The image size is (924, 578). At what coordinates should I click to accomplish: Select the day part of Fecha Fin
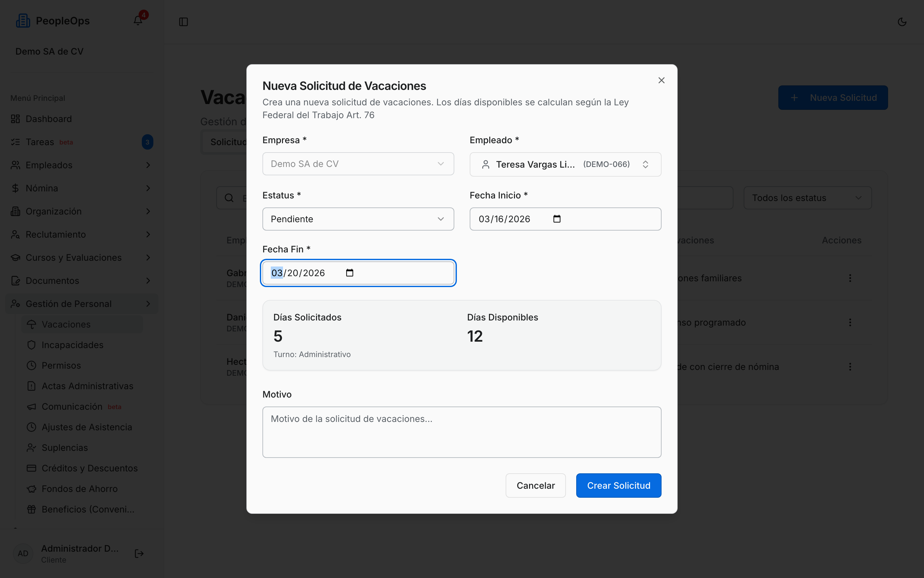(293, 273)
